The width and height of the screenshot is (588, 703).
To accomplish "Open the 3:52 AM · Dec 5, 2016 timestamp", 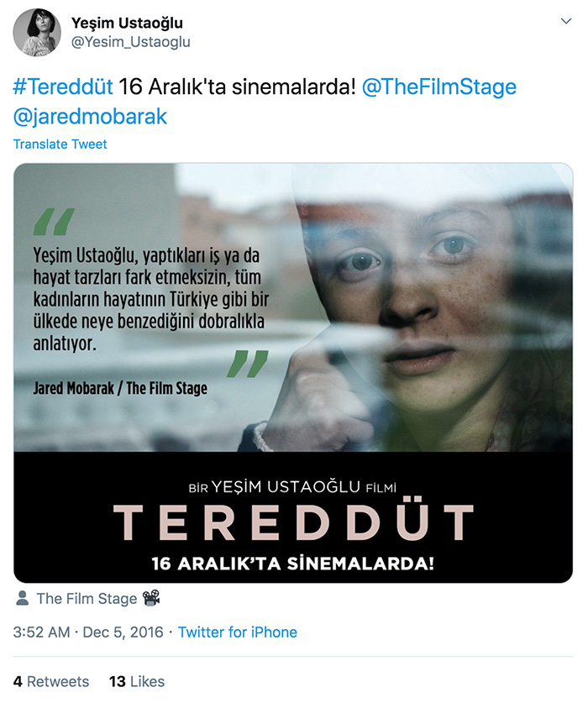I will [88, 632].
